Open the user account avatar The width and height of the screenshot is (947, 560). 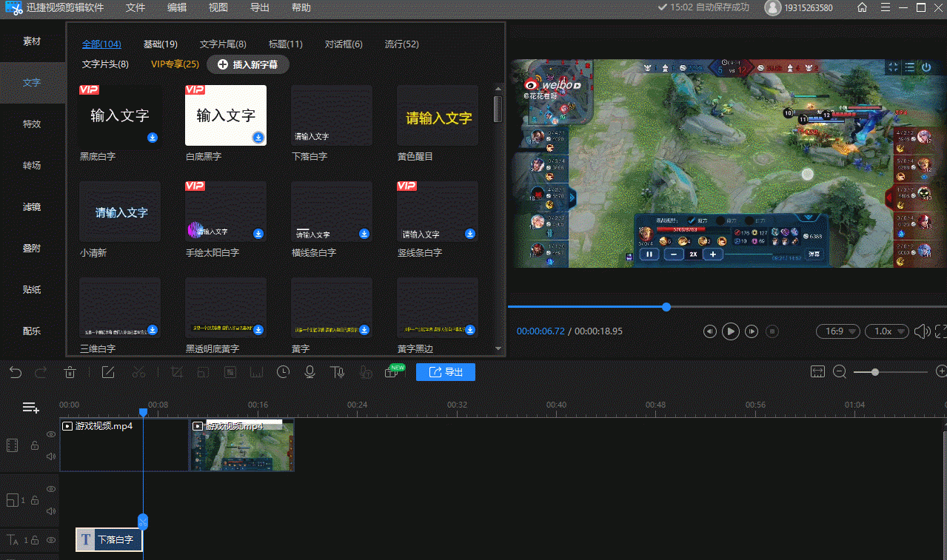773,7
